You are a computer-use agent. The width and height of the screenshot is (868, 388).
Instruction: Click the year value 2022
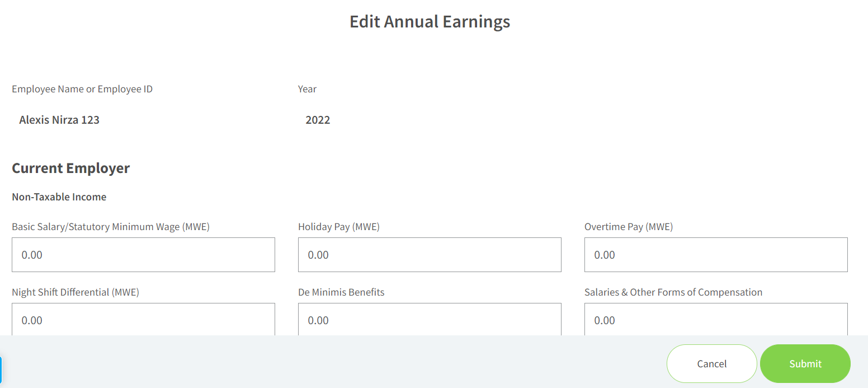318,120
